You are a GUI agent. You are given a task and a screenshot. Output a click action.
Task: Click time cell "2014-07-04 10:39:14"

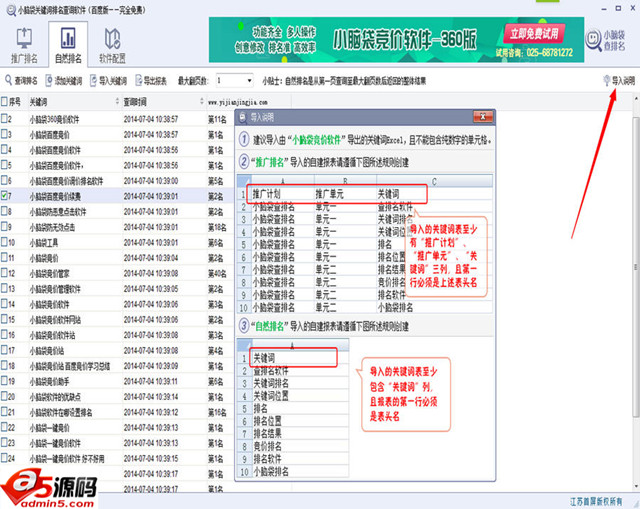tap(151, 397)
